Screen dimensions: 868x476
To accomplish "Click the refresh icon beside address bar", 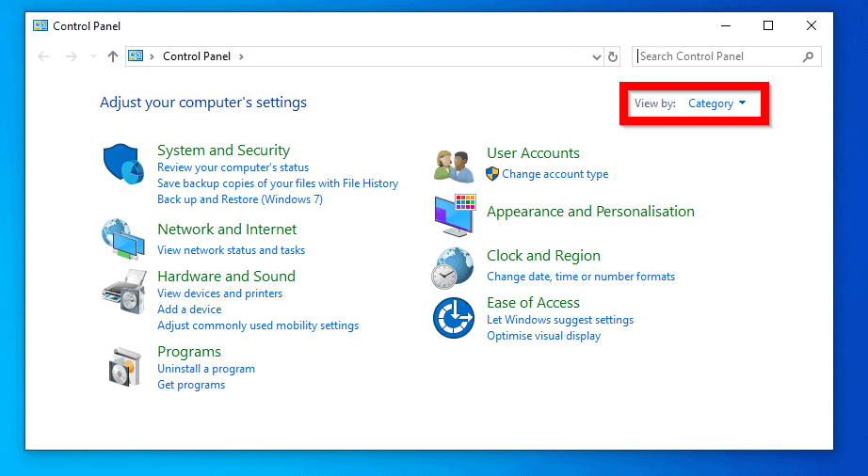I will click(x=612, y=56).
